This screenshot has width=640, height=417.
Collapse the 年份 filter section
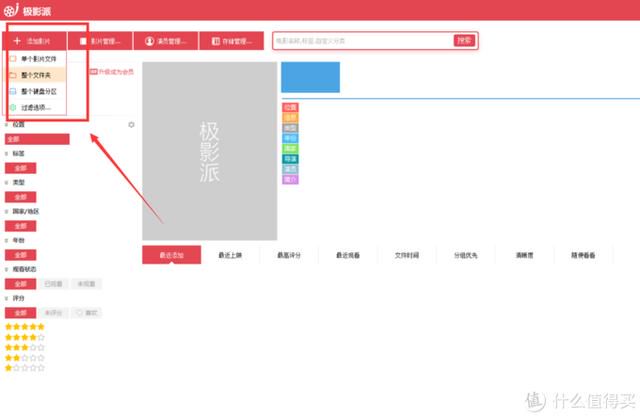tap(7, 240)
